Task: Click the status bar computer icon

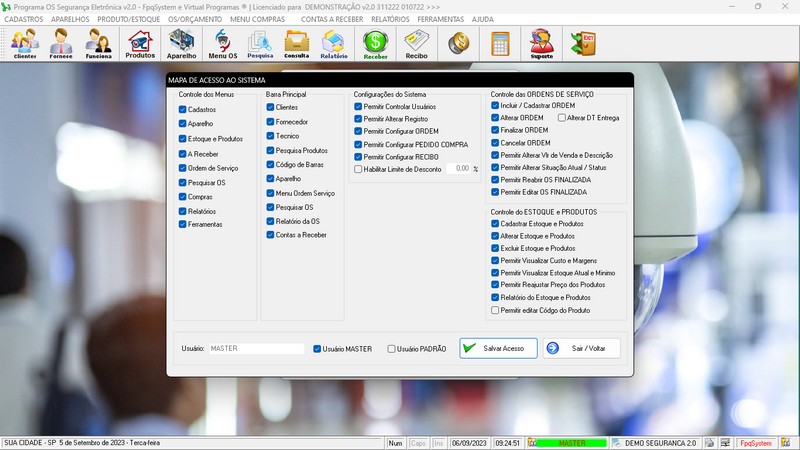Action: pyautogui.click(x=725, y=443)
